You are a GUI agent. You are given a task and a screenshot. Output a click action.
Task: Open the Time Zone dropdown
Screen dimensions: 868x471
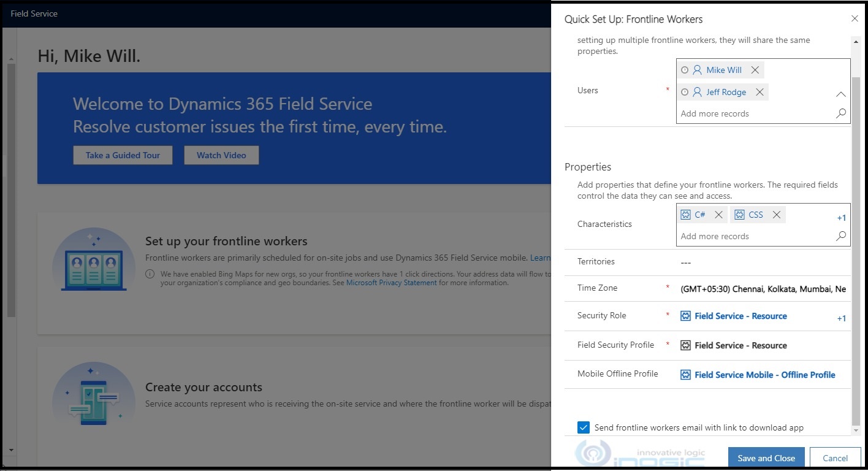point(763,289)
